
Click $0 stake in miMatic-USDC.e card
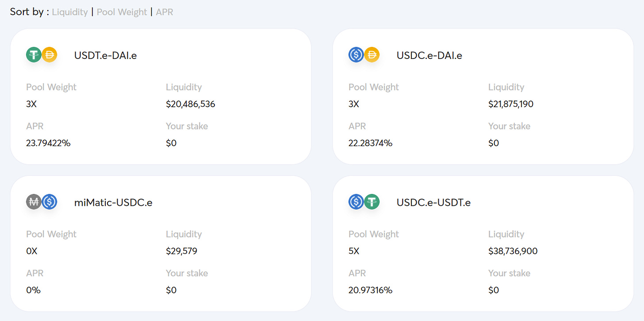(171, 290)
